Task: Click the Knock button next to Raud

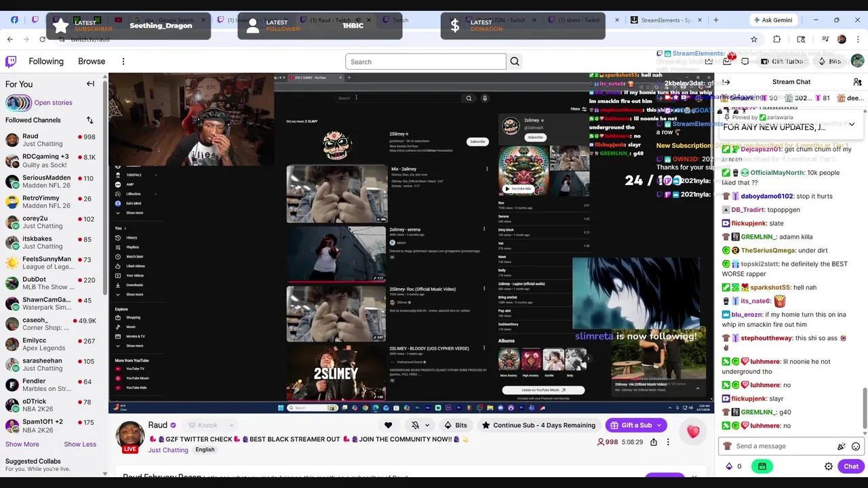Action: (x=203, y=426)
